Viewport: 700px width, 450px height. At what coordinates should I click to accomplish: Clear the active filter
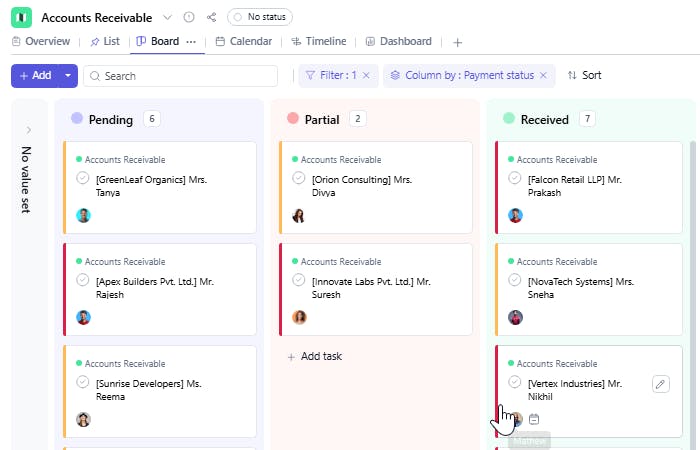point(366,75)
